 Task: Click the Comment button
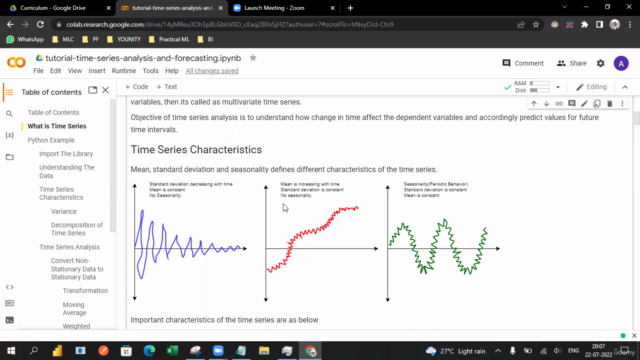(523, 63)
